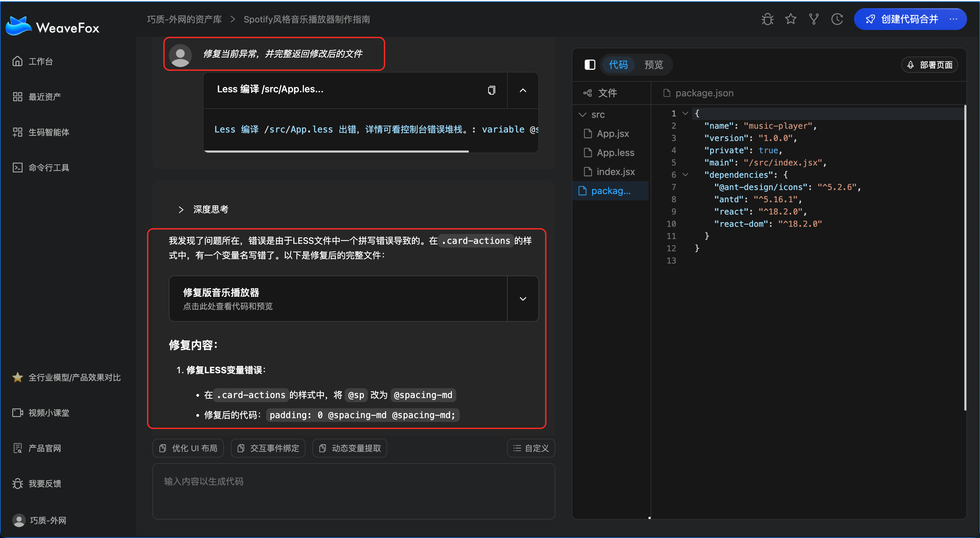Click the fork branch icon in header

pos(814,19)
